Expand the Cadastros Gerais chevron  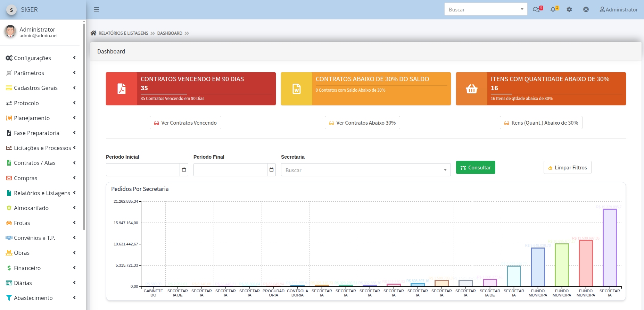[74, 88]
